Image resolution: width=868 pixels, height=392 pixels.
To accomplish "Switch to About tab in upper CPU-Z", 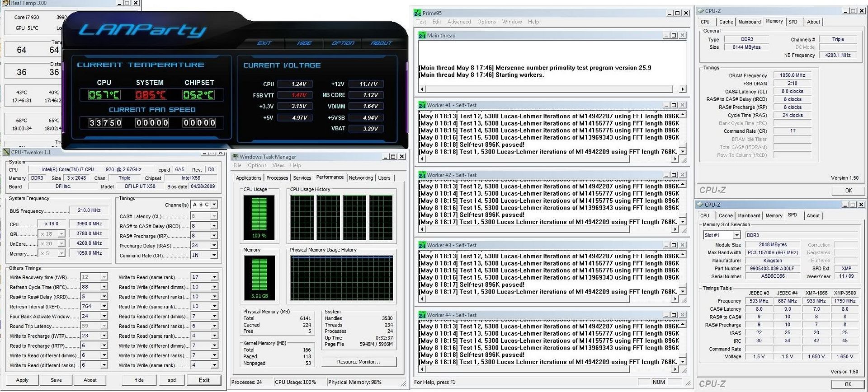I will pyautogui.click(x=813, y=22).
